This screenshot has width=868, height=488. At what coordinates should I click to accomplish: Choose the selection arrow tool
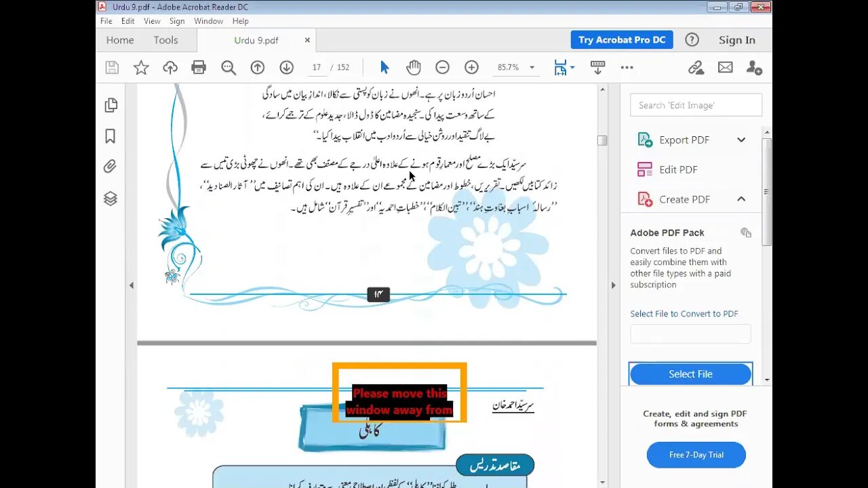(x=384, y=67)
